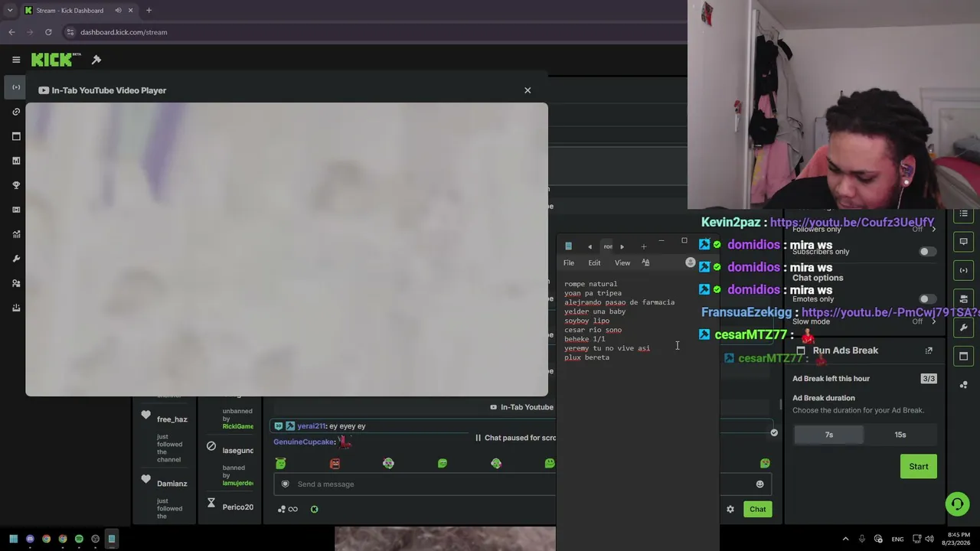Screen dimensions: 980x551
Task: Open Kevin2paz's YouTube link in chat overlay
Action: (852, 222)
